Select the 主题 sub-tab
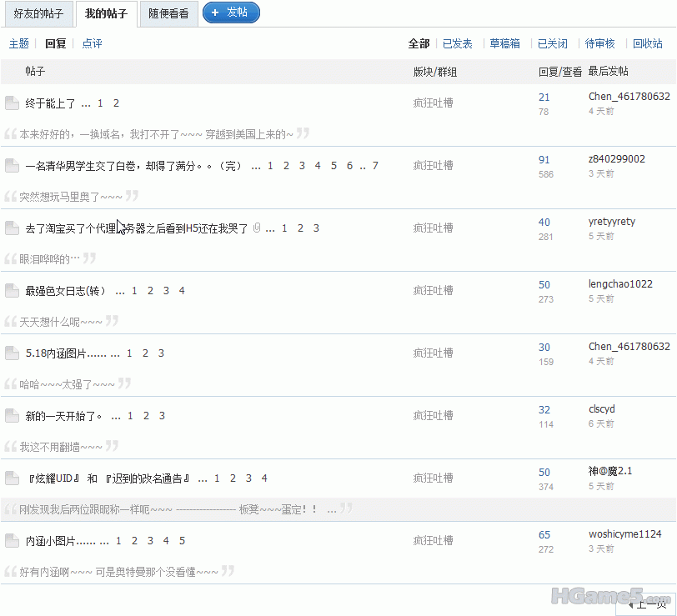The height and width of the screenshot is (616, 677). click(19, 43)
